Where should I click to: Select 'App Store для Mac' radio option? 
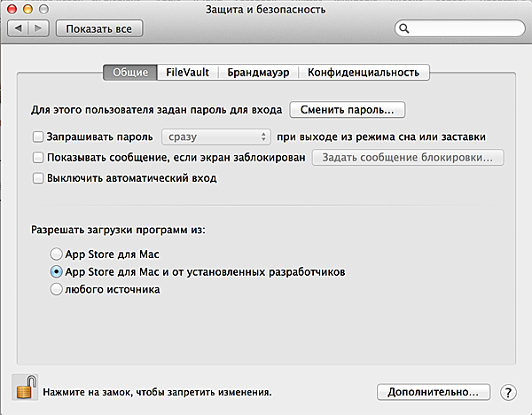pos(58,254)
